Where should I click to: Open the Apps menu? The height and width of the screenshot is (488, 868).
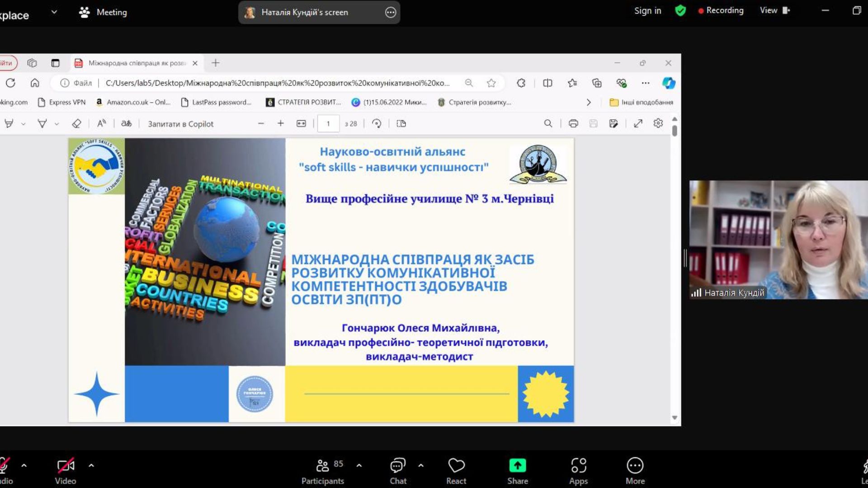578,471
